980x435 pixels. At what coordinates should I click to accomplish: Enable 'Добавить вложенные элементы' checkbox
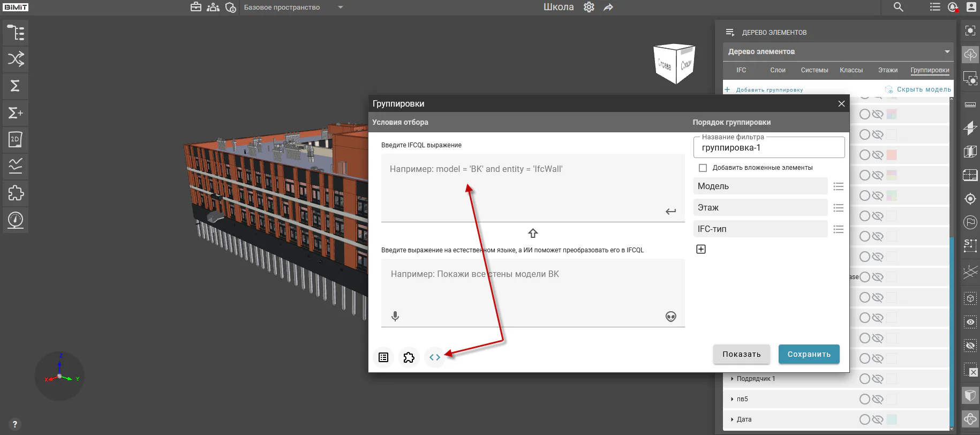[x=703, y=168]
